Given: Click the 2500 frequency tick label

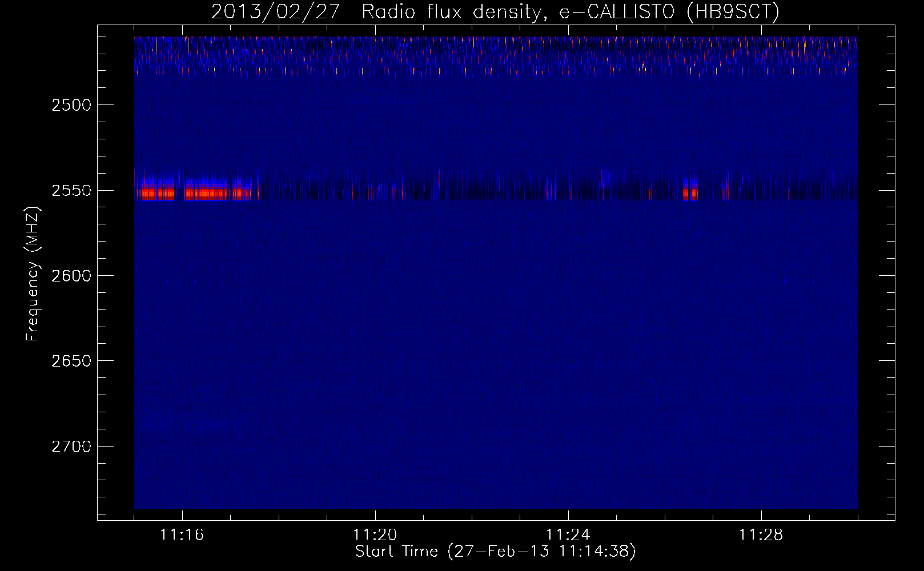Looking at the screenshot, I should tap(71, 105).
